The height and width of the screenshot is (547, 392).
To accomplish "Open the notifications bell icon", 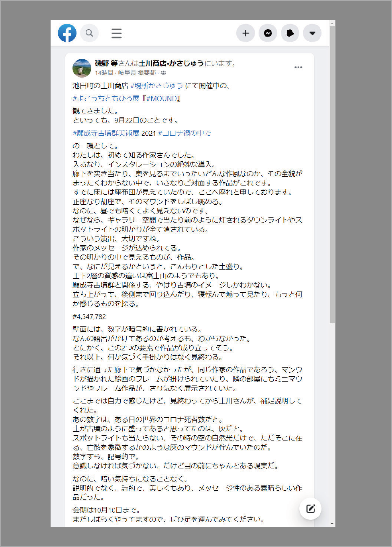I will 290,33.
